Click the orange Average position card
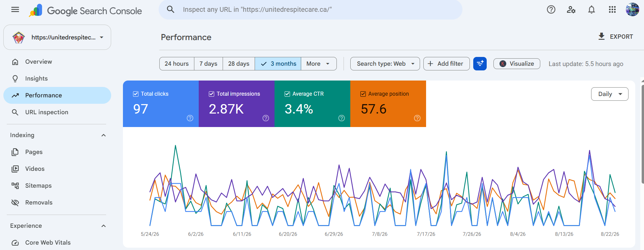The height and width of the screenshot is (250, 644). (x=388, y=104)
